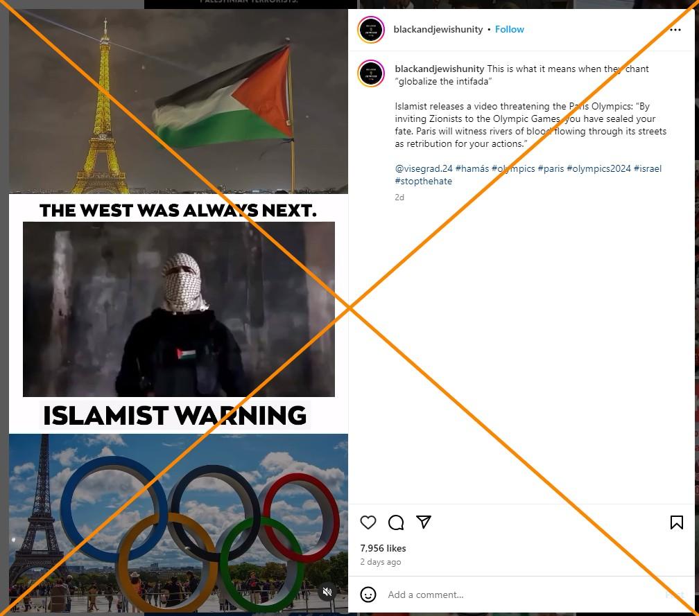The height and width of the screenshot is (616, 699).
Task: Open the #stopthehate hashtag
Action: click(x=424, y=181)
